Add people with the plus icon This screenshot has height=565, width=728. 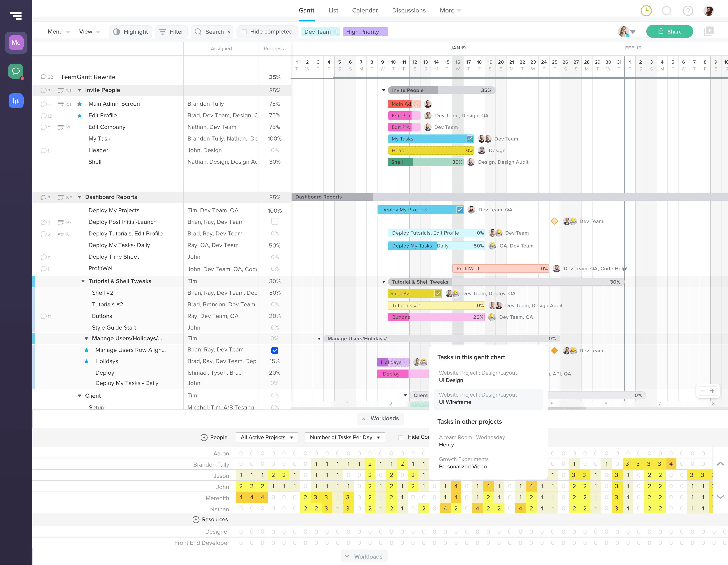(x=204, y=437)
